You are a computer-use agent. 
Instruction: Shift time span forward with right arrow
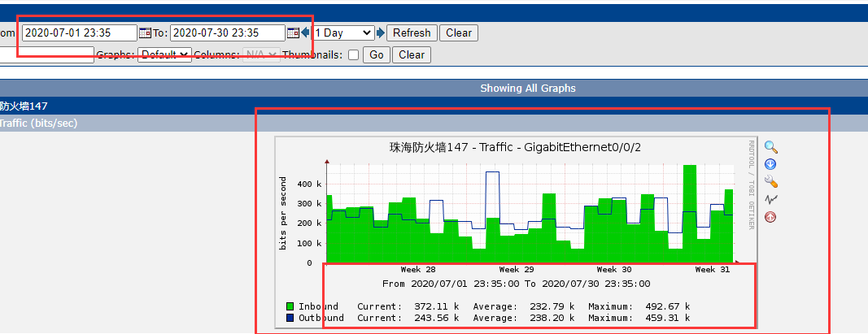[380, 33]
